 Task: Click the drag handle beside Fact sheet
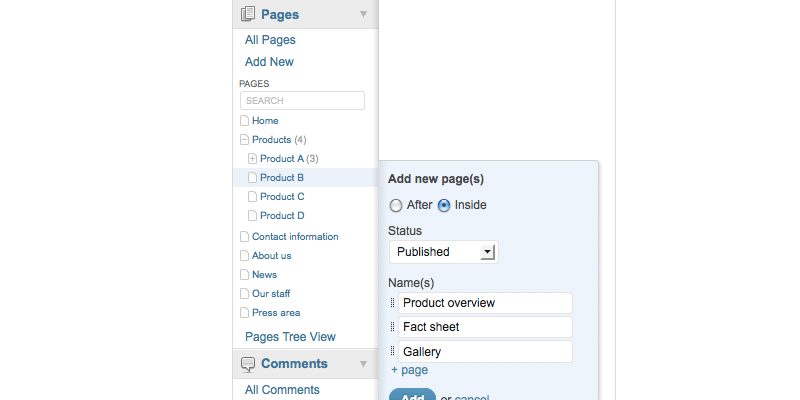click(x=393, y=327)
